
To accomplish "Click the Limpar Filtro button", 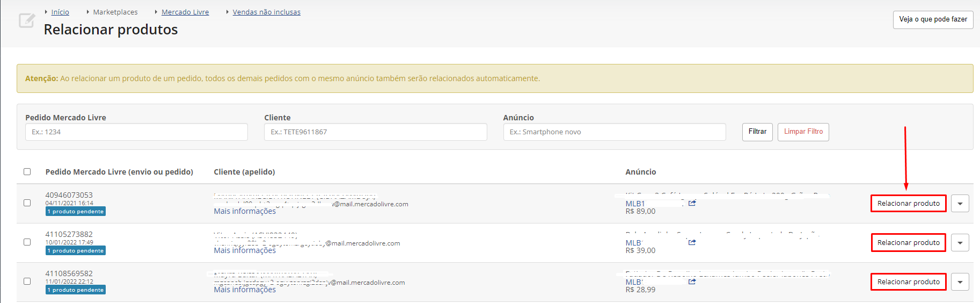I will point(803,132).
